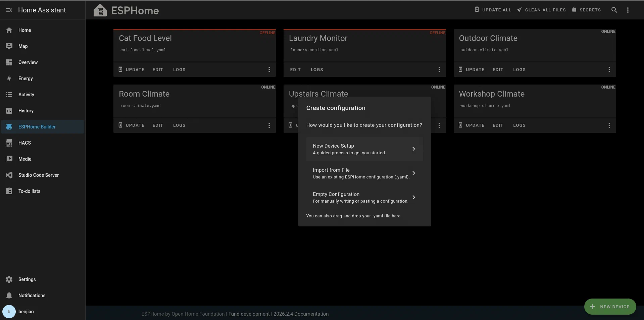
Task: Open To-do lists
Action: click(x=43, y=191)
